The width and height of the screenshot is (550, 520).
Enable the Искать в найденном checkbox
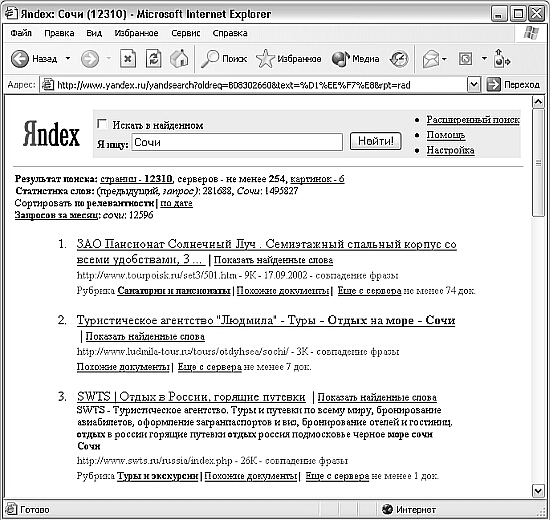click(x=102, y=124)
